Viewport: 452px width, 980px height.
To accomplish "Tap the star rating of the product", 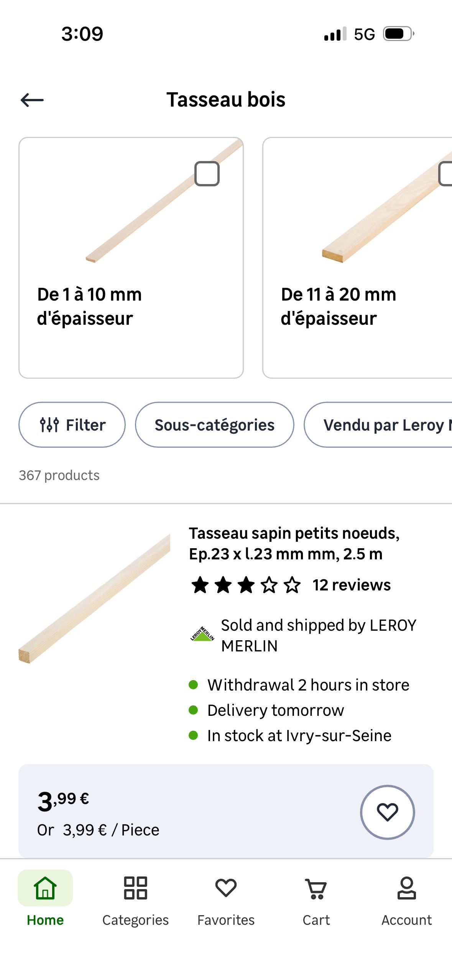I will pyautogui.click(x=246, y=585).
